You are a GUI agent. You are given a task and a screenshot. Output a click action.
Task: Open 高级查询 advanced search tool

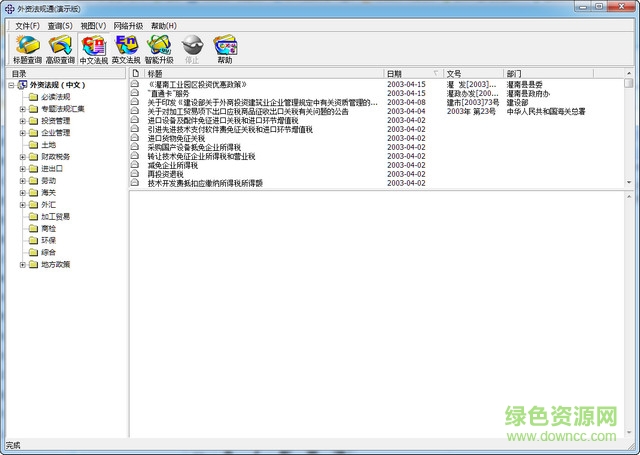tap(60, 49)
